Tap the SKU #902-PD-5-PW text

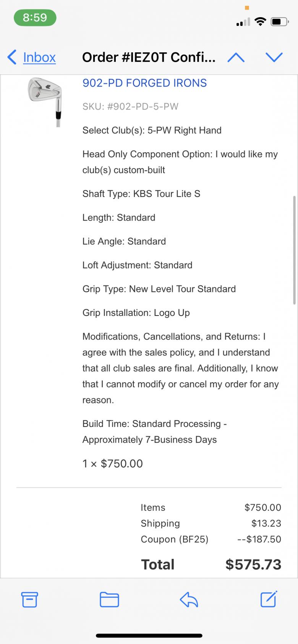130,106
